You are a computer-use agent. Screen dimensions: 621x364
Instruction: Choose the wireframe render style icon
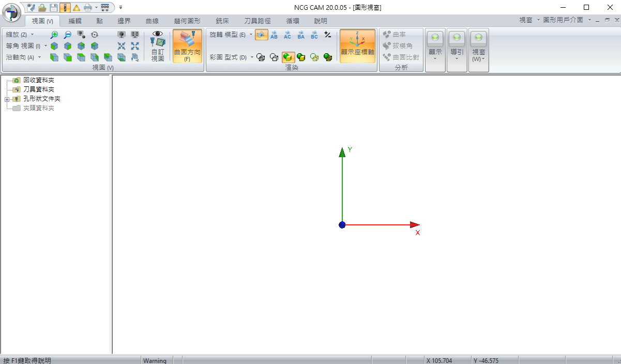(x=261, y=57)
